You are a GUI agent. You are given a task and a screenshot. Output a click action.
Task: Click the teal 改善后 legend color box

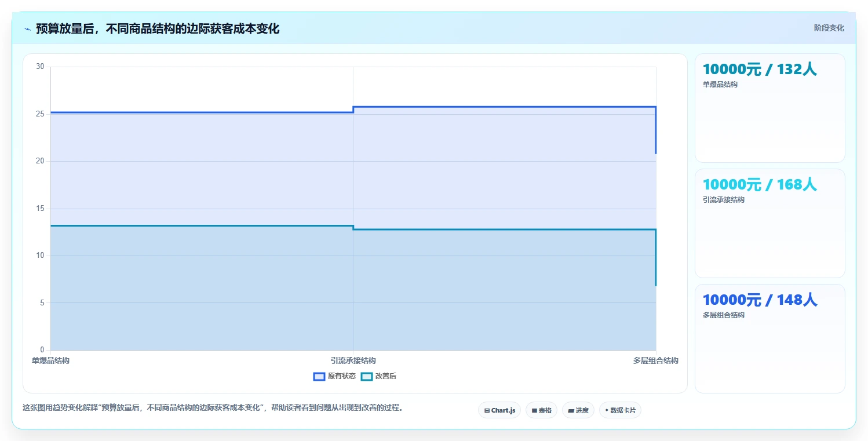coord(366,376)
